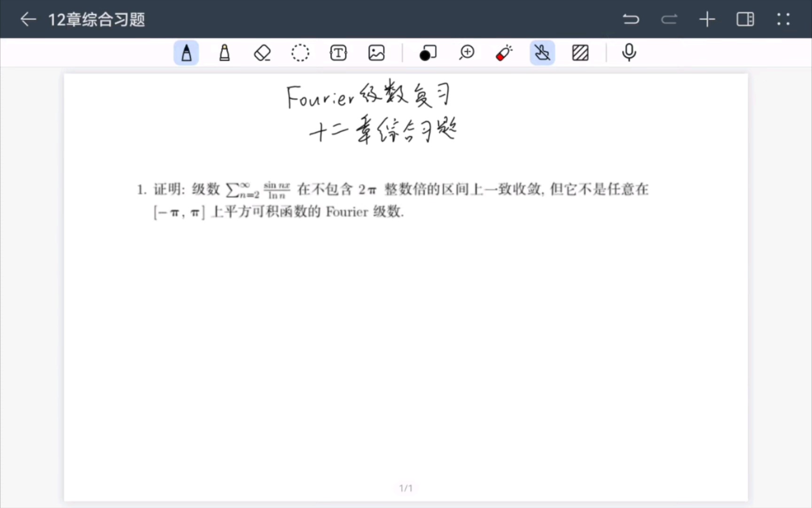Click the page indicator 1/1
This screenshot has height=508, width=812.
pos(406,488)
